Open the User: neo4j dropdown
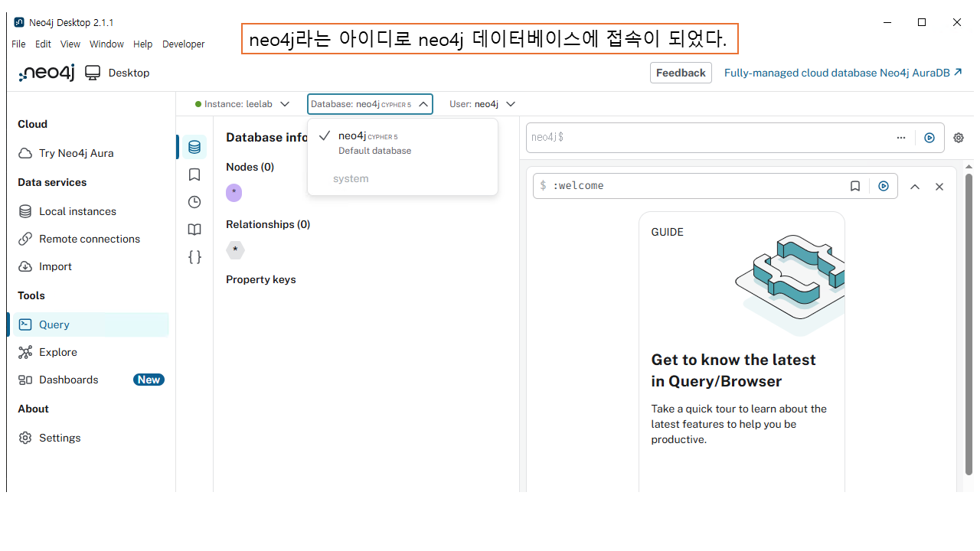 click(x=482, y=104)
